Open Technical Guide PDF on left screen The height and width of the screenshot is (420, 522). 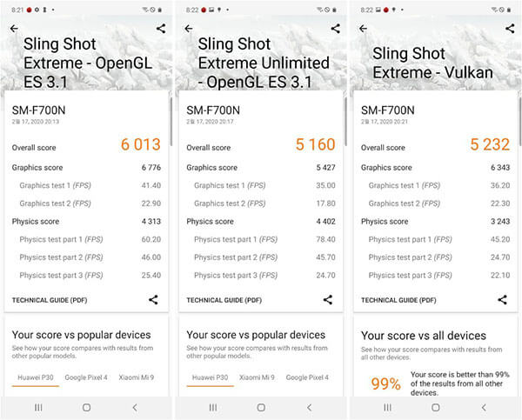49,300
